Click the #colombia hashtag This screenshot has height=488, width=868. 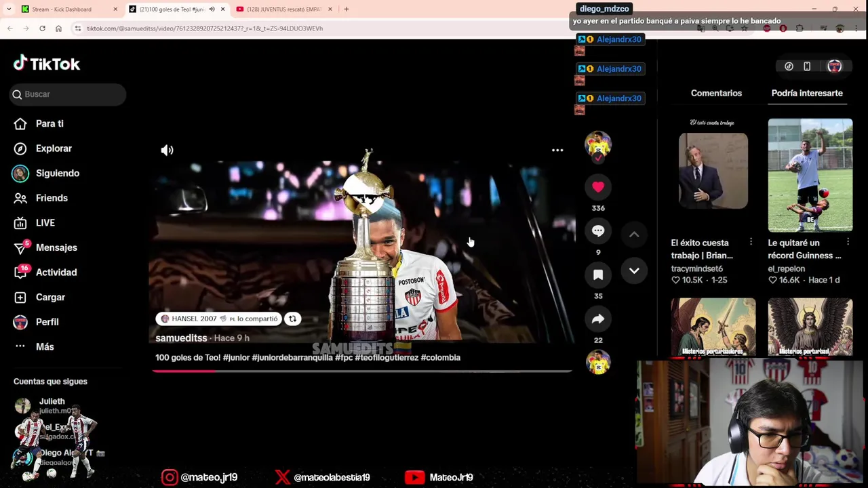(x=441, y=357)
